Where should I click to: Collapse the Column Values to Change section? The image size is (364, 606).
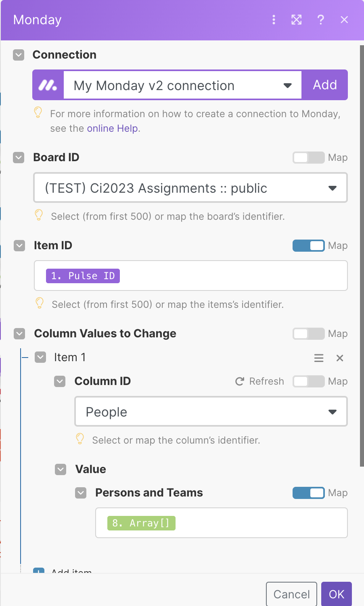[19, 334]
